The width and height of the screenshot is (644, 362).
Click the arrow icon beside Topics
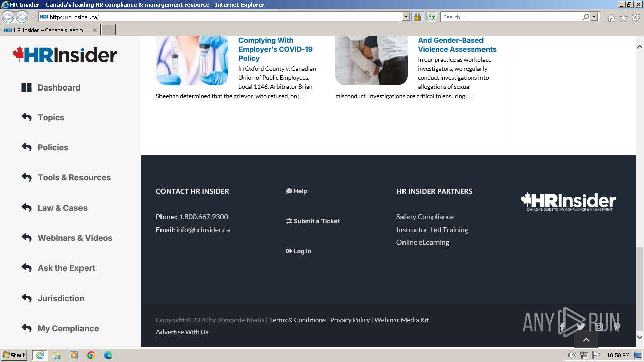pos(26,117)
